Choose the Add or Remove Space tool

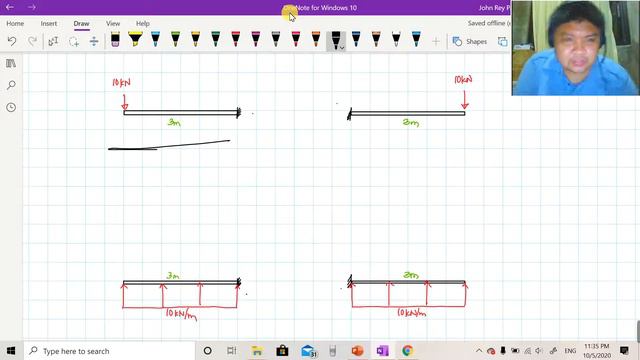pos(94,41)
